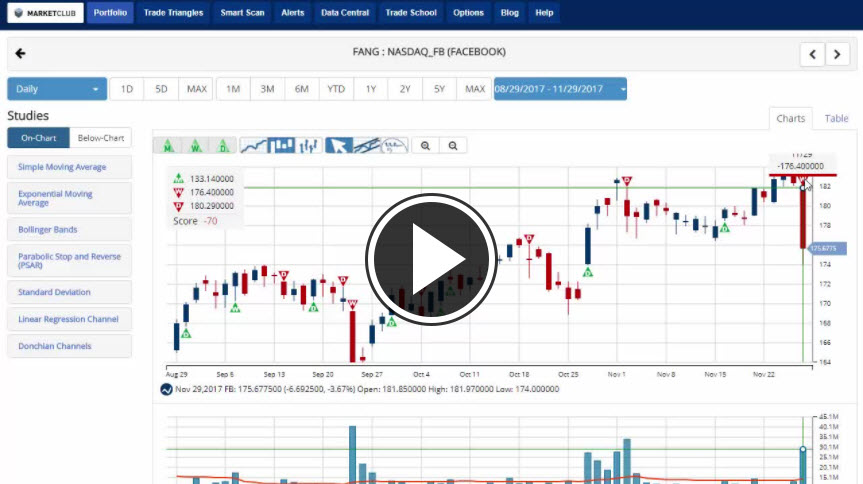Play the video overlay
Screen dimensions: 863x484
click(x=431, y=259)
